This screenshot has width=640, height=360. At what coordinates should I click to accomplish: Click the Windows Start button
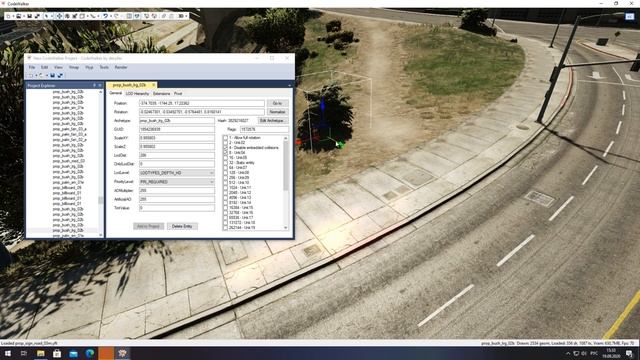(8, 353)
